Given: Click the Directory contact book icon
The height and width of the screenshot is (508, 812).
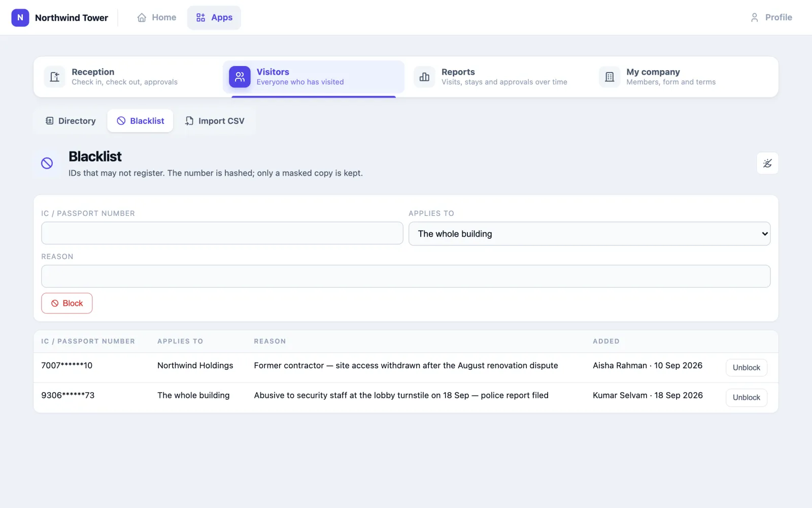Looking at the screenshot, I should pos(49,121).
